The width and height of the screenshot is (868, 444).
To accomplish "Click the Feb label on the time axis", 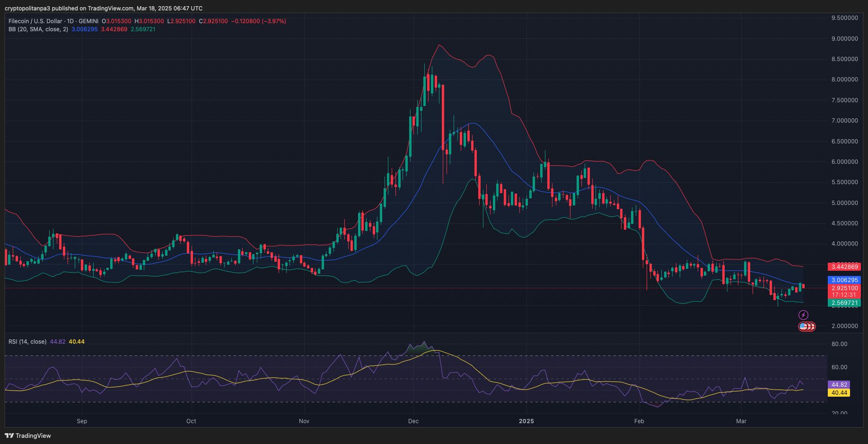I will pyautogui.click(x=639, y=421).
